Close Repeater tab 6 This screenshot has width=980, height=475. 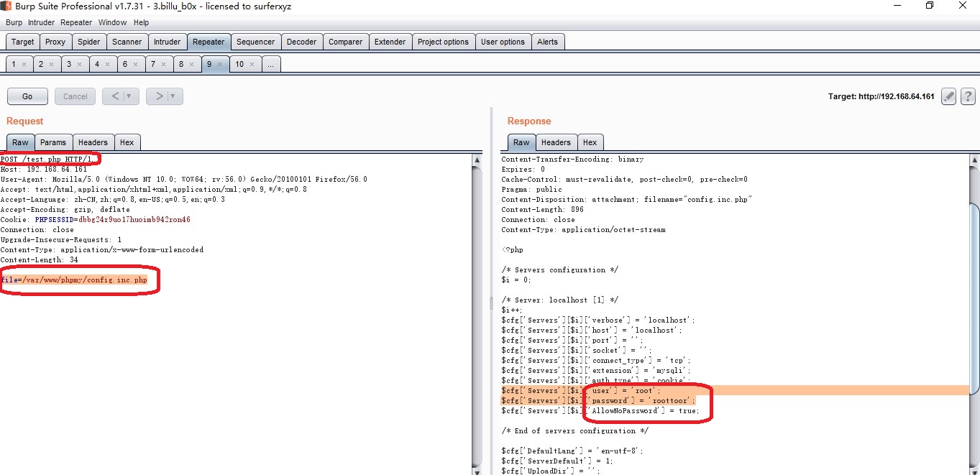pos(136,64)
